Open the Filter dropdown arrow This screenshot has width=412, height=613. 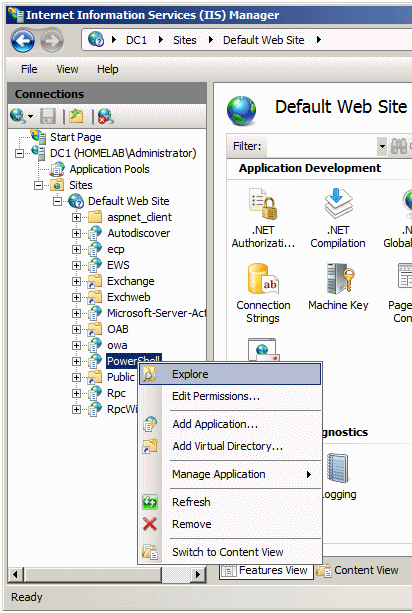pyautogui.click(x=382, y=147)
